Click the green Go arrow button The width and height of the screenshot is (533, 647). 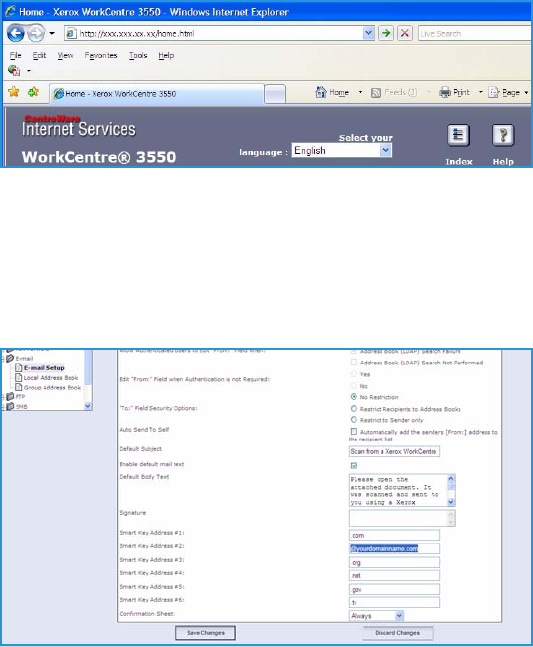(x=386, y=33)
